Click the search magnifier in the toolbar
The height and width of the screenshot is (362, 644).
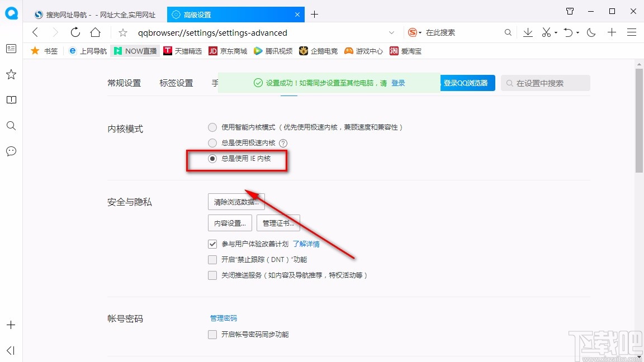(508, 32)
